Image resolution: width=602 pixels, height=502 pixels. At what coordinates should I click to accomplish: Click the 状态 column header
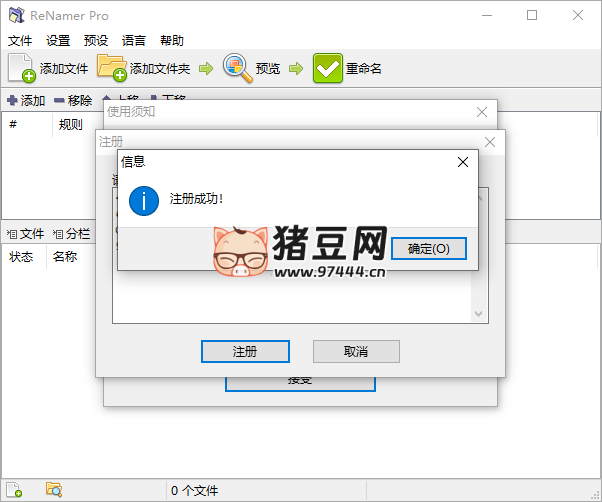click(24, 256)
